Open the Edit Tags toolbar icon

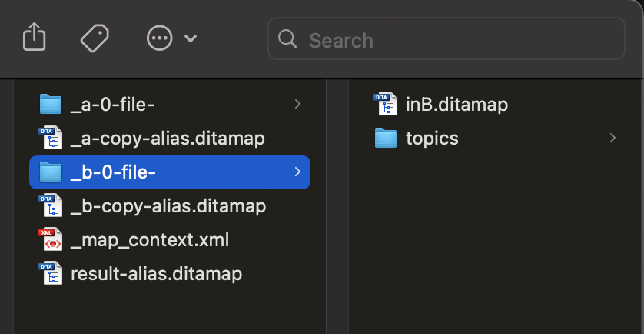tap(95, 38)
